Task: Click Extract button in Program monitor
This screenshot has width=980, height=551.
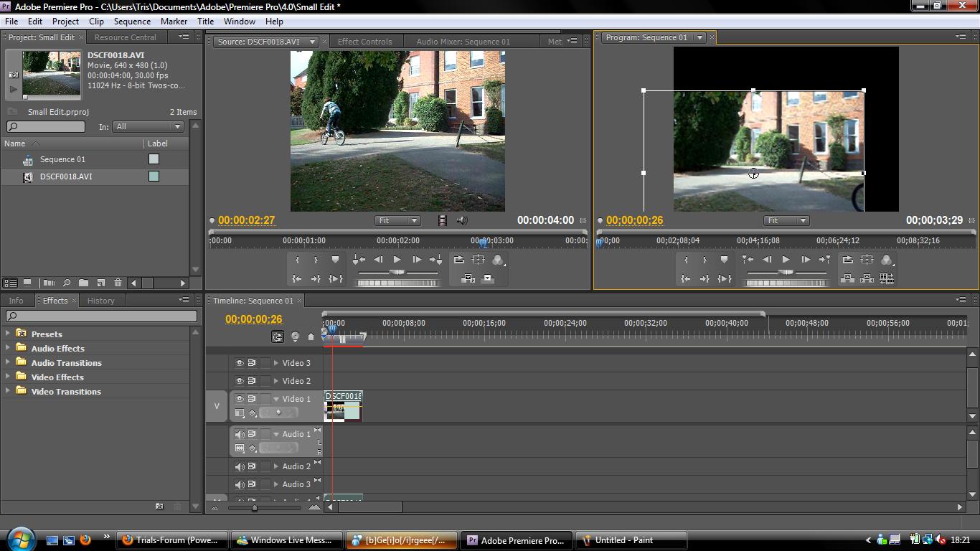Action: click(x=867, y=278)
